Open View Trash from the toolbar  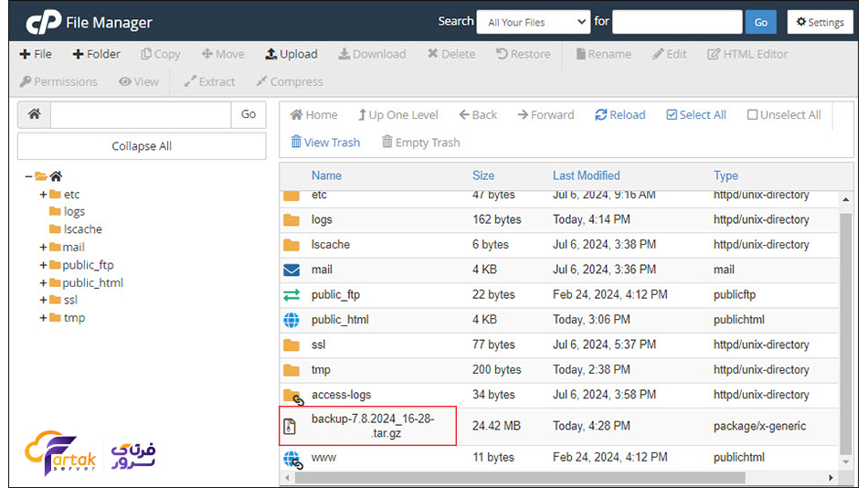324,143
